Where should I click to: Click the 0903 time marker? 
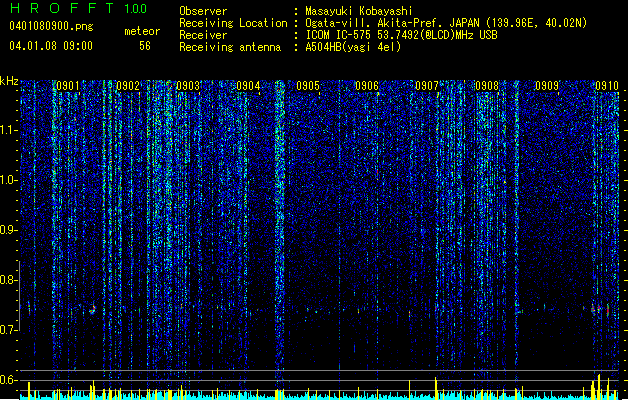coord(188,86)
